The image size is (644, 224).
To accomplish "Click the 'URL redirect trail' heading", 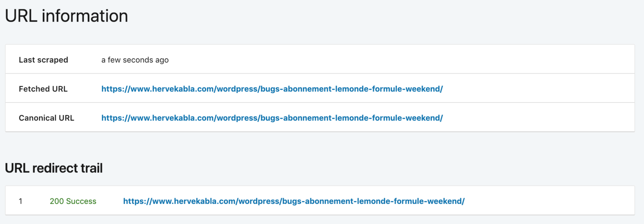I will 54,168.
